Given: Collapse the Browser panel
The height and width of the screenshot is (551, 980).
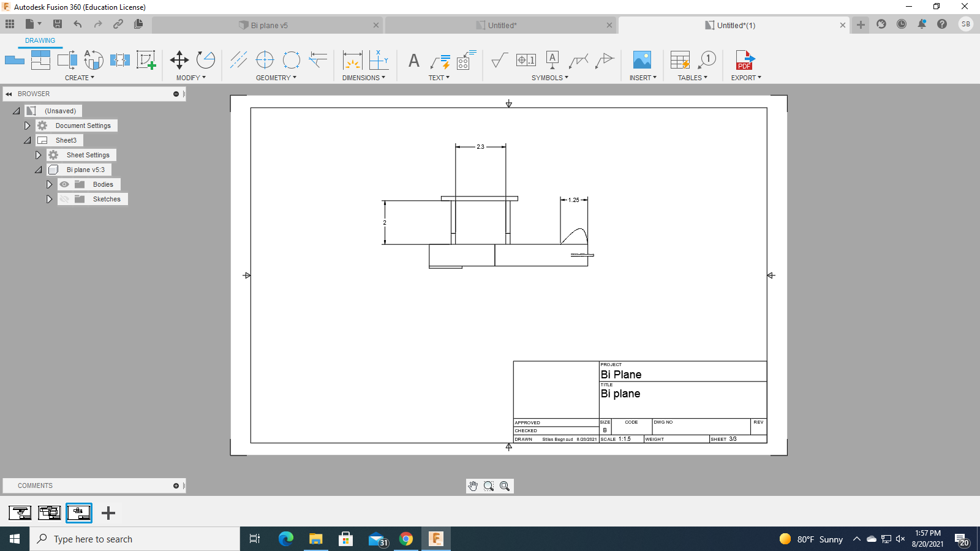Looking at the screenshot, I should click(x=8, y=94).
